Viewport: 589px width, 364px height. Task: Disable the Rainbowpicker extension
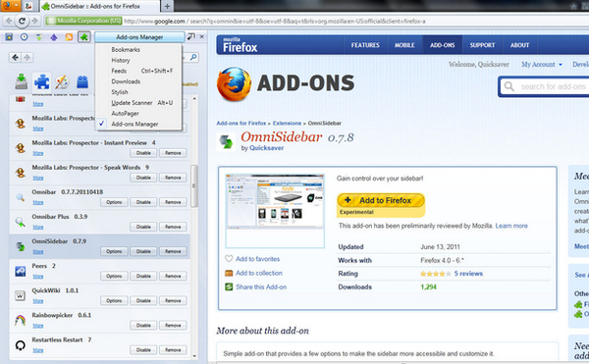[x=143, y=326]
